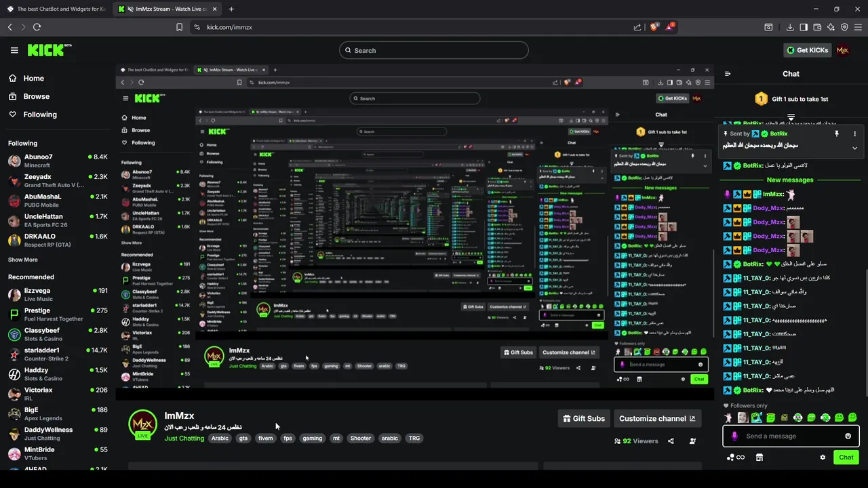Collapse the chat panel with the arrow icon
The image size is (868, 488).
click(x=728, y=74)
